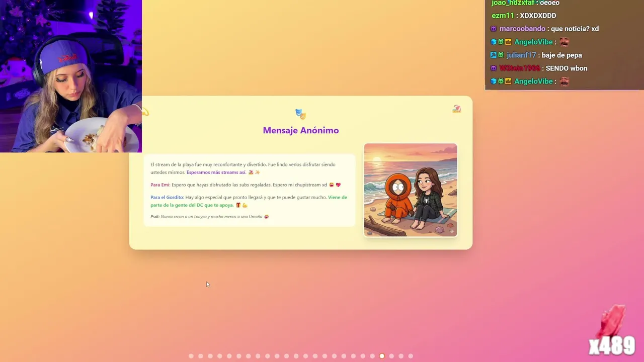Go to the first pagination dot
The height and width of the screenshot is (362, 644).
point(191,356)
